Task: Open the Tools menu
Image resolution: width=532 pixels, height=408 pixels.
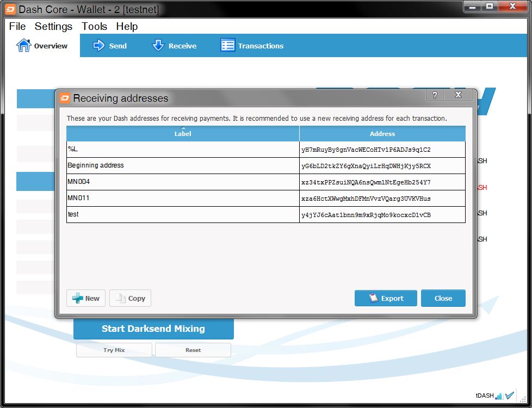Action: coord(94,26)
